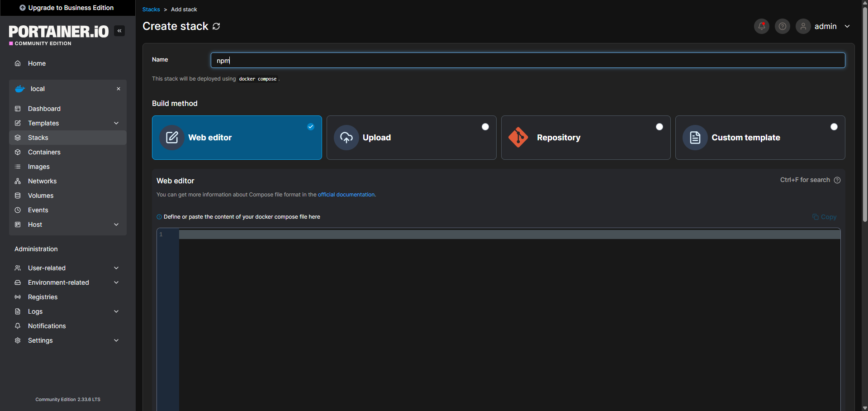The width and height of the screenshot is (868, 411).
Task: Go to Stacks in the sidebar
Action: [68, 138]
